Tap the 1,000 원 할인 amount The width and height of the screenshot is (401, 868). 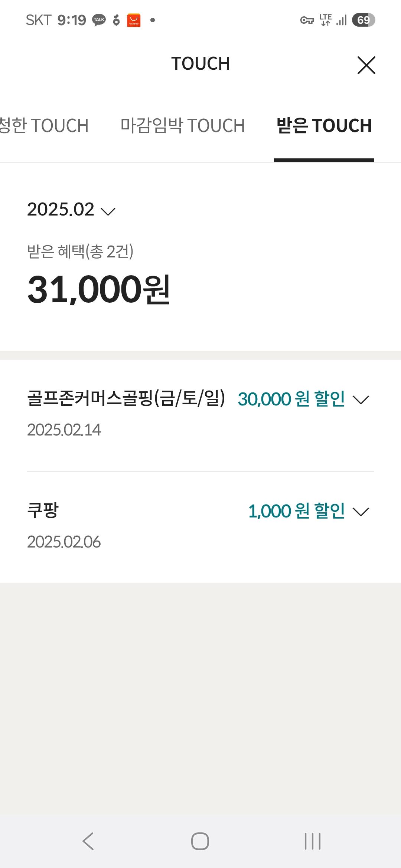296,511
